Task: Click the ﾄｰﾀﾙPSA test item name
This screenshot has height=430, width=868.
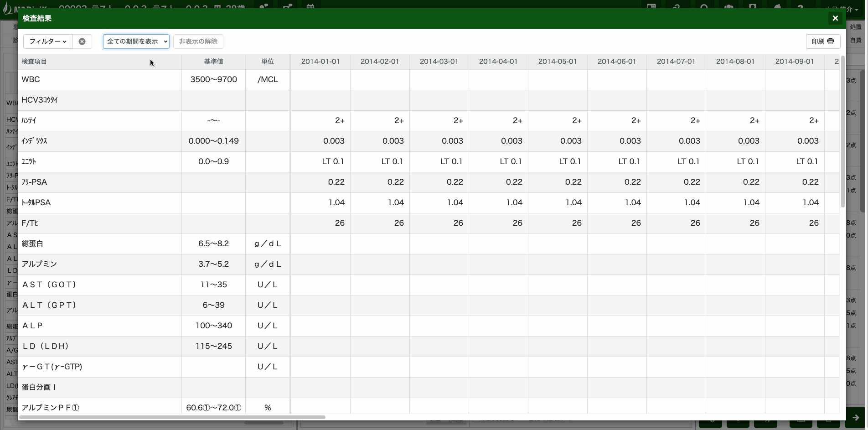Action: 36,202
